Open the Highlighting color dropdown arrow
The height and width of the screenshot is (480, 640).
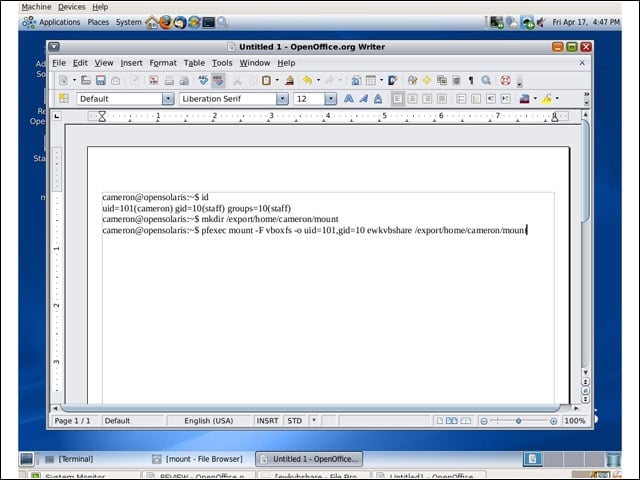pos(557,98)
